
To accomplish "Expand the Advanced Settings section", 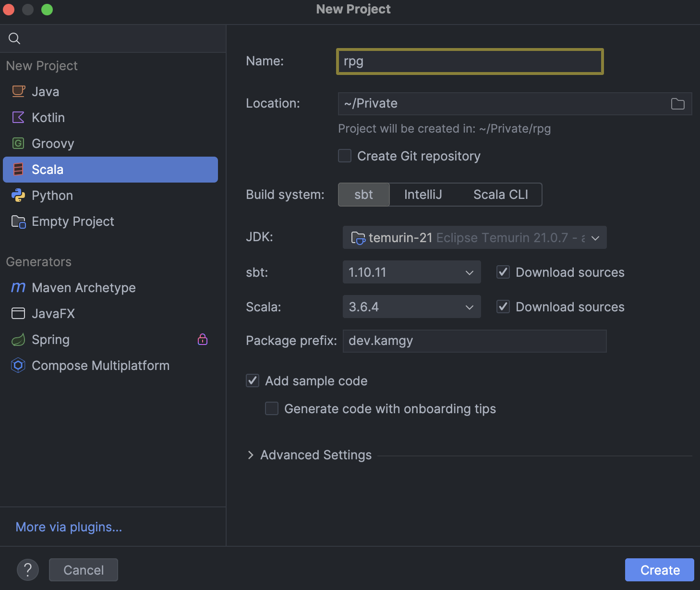I will 251,455.
